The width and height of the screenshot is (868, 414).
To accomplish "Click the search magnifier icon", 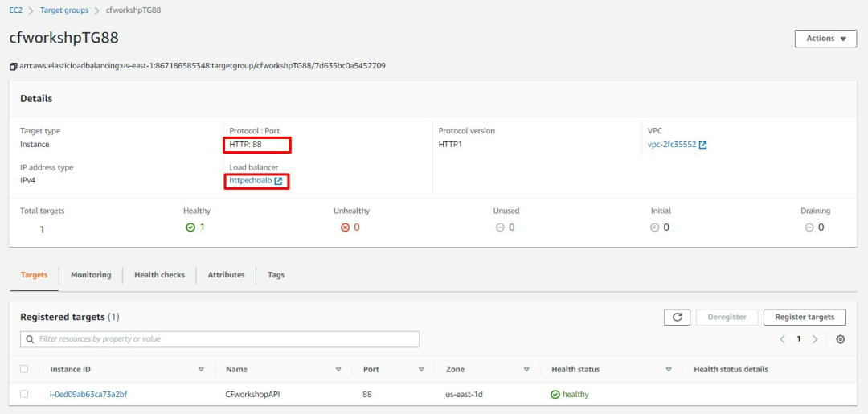I will point(30,339).
